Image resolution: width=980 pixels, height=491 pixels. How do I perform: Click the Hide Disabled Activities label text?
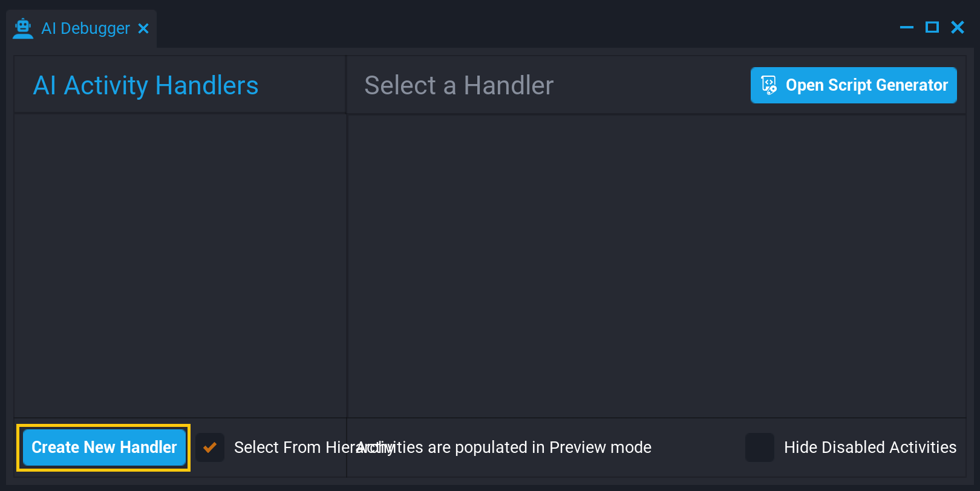870,447
